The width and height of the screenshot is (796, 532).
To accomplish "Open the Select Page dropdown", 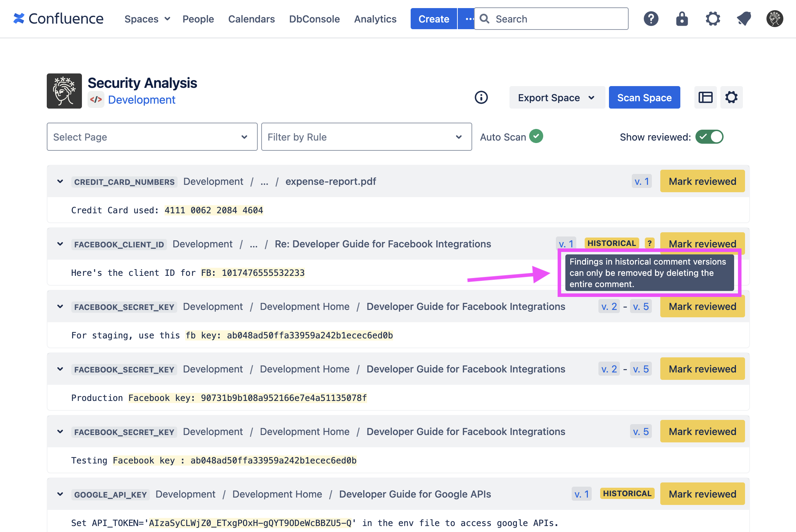I will [x=152, y=137].
